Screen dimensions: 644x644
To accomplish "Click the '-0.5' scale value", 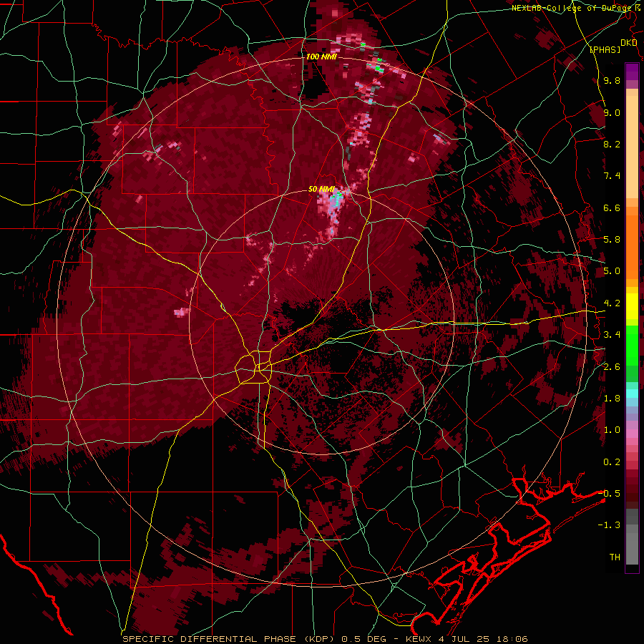I will [609, 493].
